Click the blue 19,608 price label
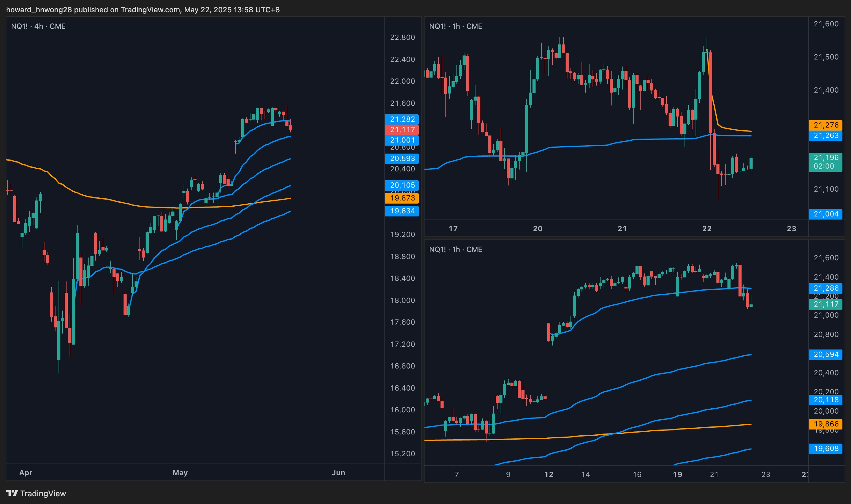Viewport: 851px width, 504px height. pos(825,448)
